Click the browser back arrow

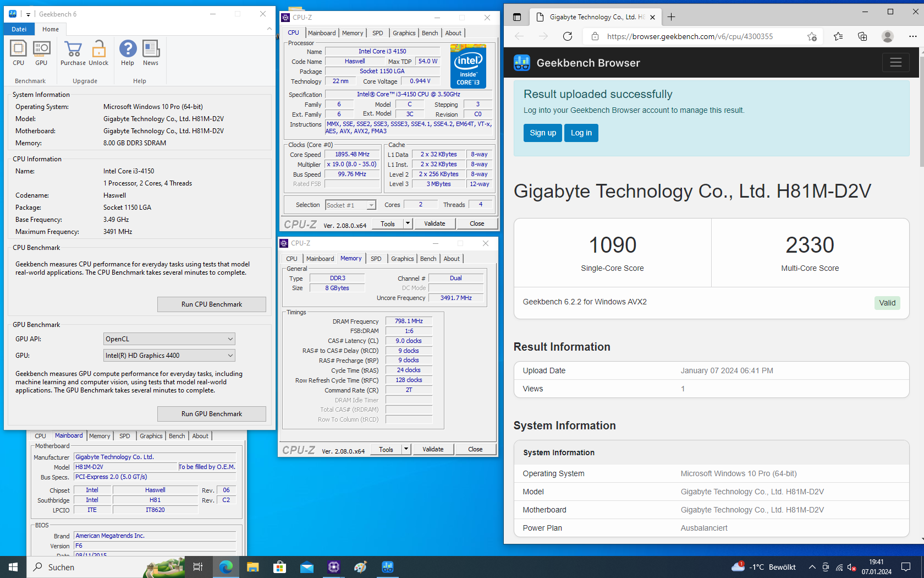(x=519, y=36)
